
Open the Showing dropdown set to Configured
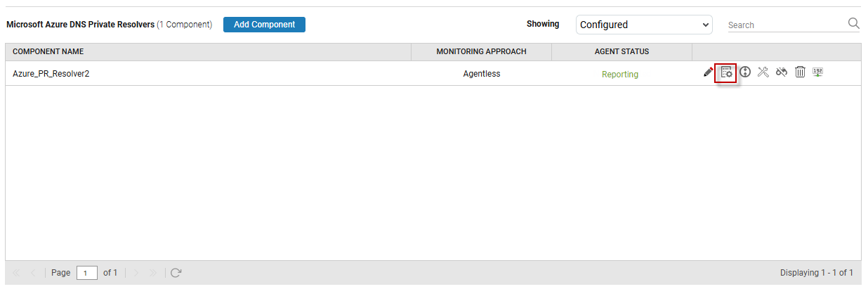644,25
